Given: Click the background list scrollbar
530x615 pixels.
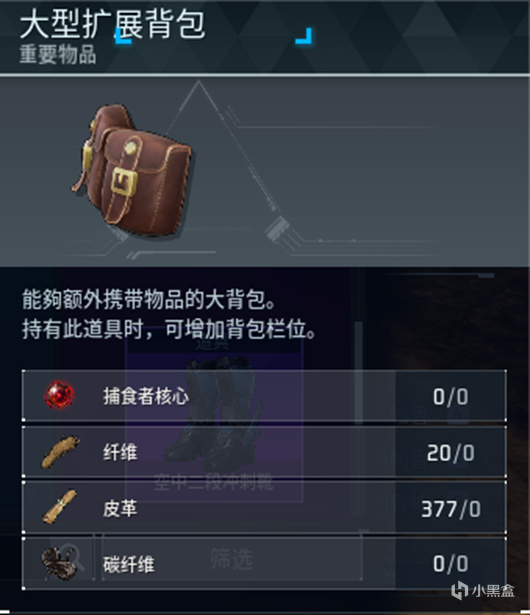Looking at the screenshot, I should tap(359, 373).
